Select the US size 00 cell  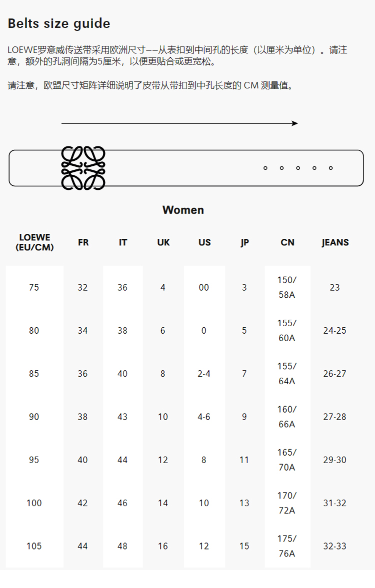[x=204, y=287]
